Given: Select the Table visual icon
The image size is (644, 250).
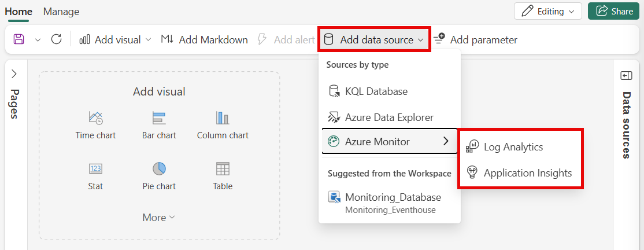Looking at the screenshot, I should pos(223,168).
